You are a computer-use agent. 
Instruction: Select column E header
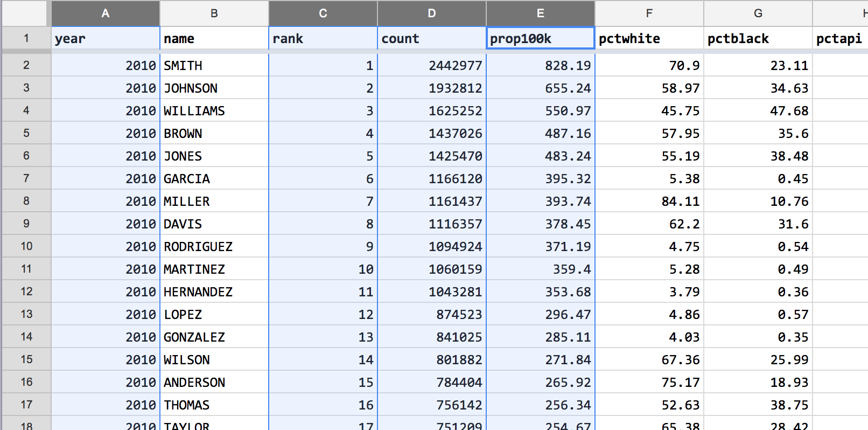[x=541, y=13]
